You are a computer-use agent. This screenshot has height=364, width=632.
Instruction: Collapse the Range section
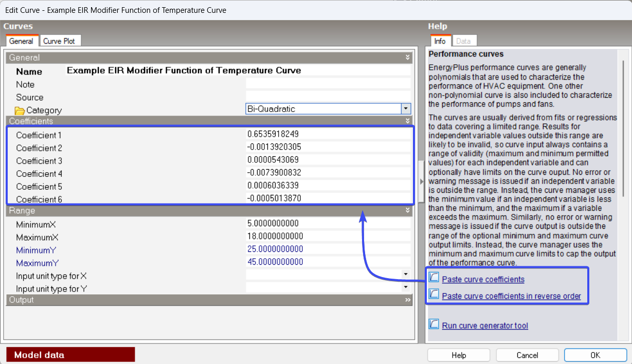(407, 211)
